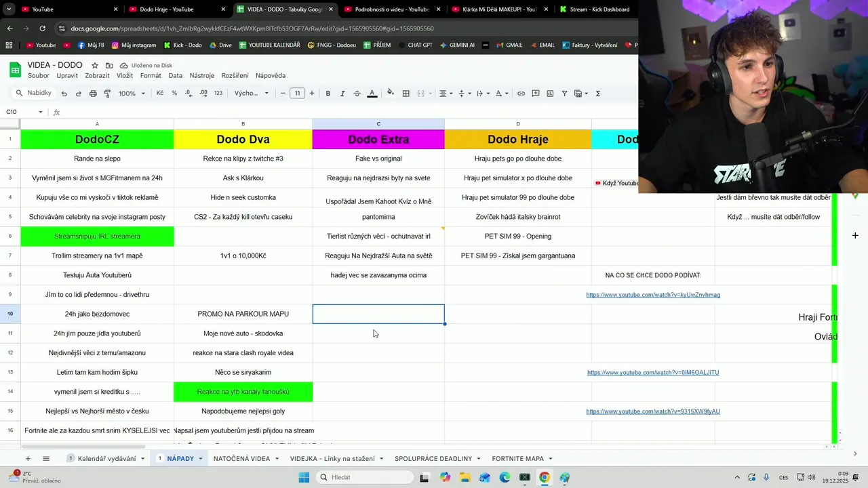The height and width of the screenshot is (488, 868).
Task: Open the weather widget in taskbar
Action: pyautogui.click(x=34, y=477)
